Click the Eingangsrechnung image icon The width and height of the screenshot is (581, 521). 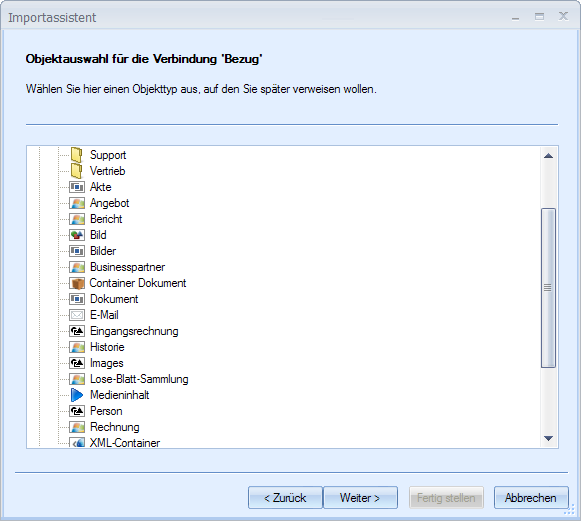[x=77, y=331]
